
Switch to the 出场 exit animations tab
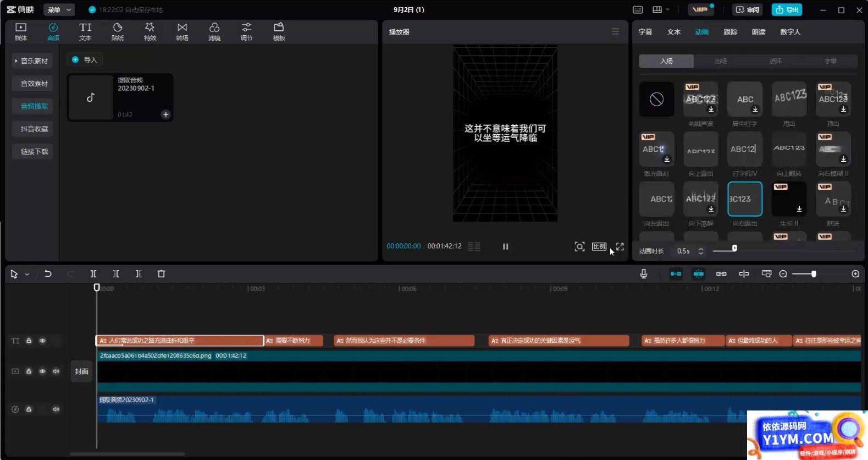tap(721, 61)
